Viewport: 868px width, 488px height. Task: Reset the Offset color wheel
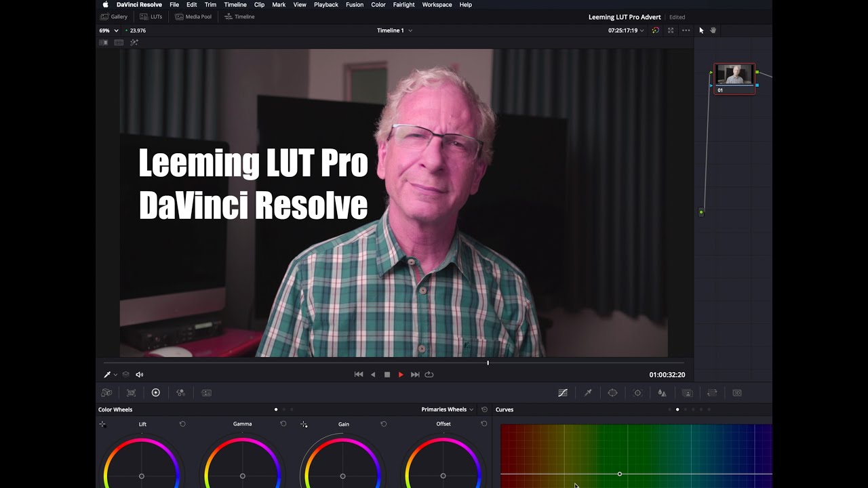[x=484, y=424]
